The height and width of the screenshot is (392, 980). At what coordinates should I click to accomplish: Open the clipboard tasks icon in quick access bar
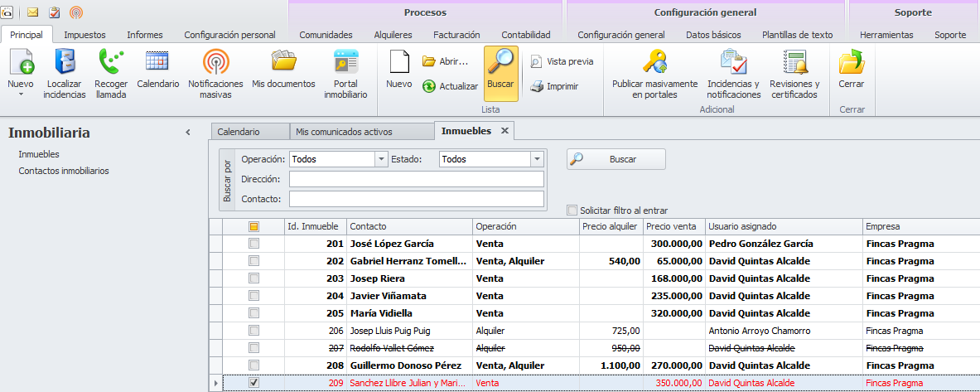click(55, 12)
